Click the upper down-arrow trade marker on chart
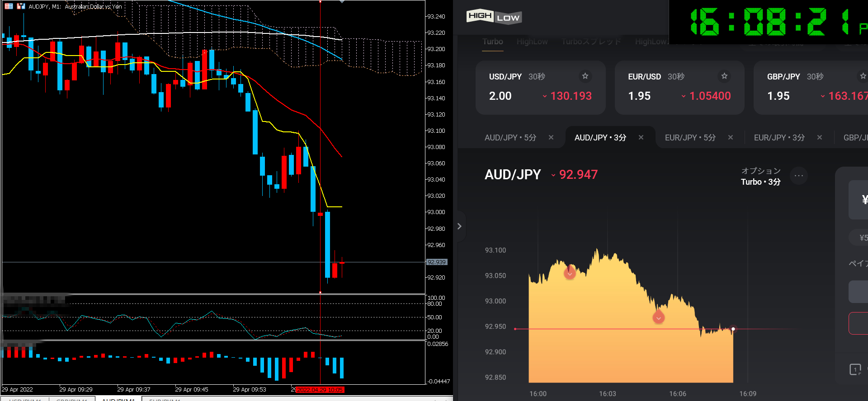This screenshot has width=868, height=401. click(x=570, y=273)
